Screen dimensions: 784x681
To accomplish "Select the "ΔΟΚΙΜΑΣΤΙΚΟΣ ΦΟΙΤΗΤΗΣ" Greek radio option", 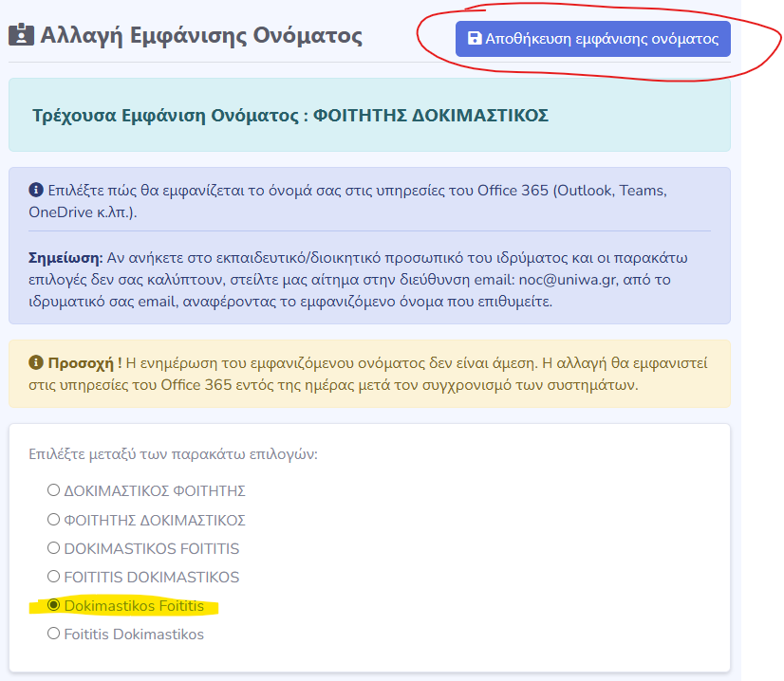I will (54, 491).
